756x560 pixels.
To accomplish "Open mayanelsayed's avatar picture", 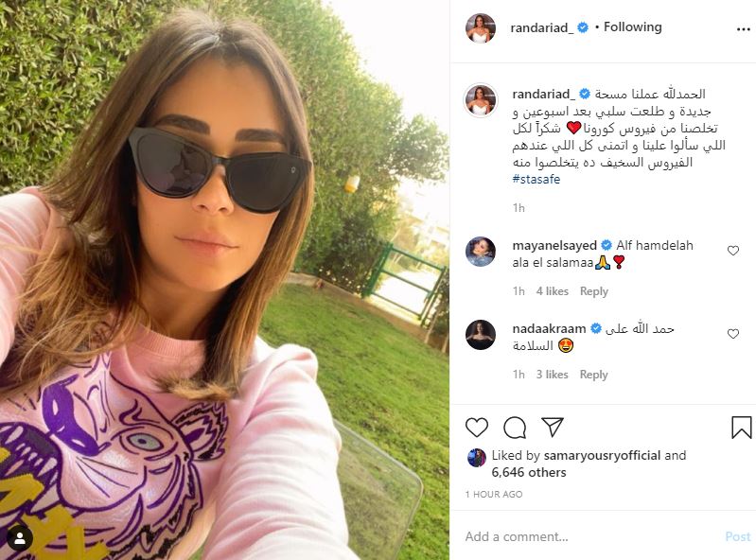I will [x=481, y=252].
